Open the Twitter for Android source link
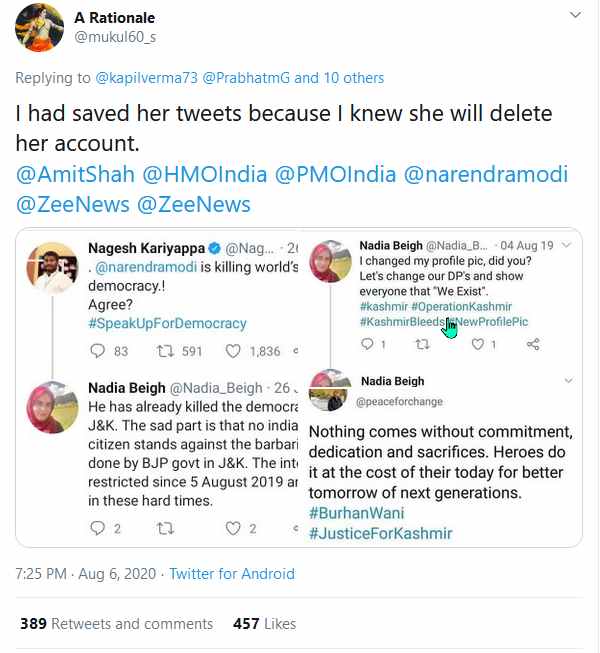600x653 pixels. point(232,573)
